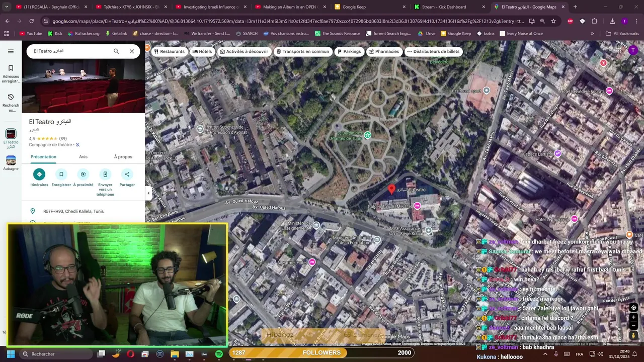Bookmark this page with the star
Screen dimensions: 644x362
(553, 21)
